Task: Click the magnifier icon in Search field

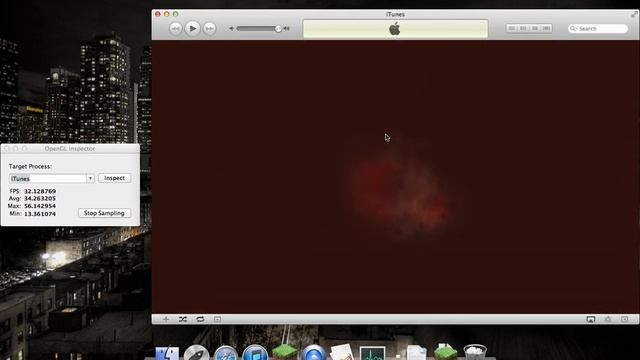Action: tap(573, 29)
